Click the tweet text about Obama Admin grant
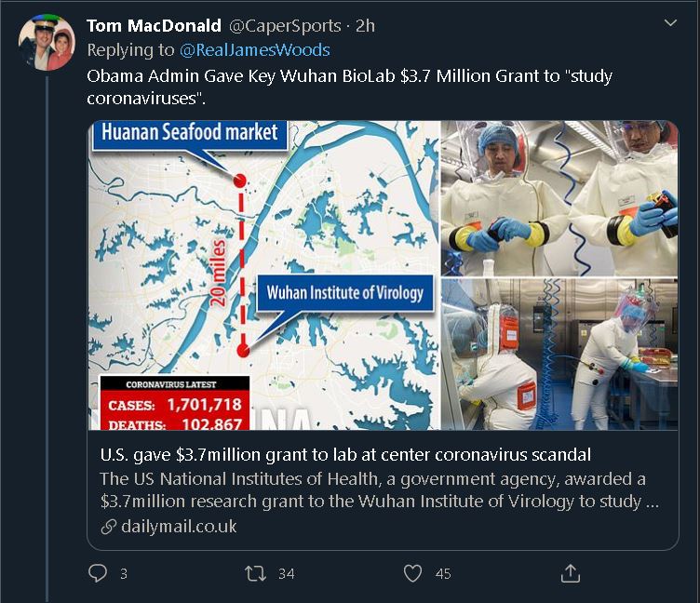Image resolution: width=700 pixels, height=603 pixels. click(349, 87)
